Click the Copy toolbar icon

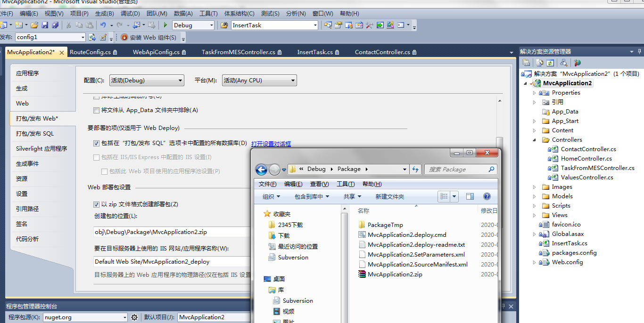(79, 25)
